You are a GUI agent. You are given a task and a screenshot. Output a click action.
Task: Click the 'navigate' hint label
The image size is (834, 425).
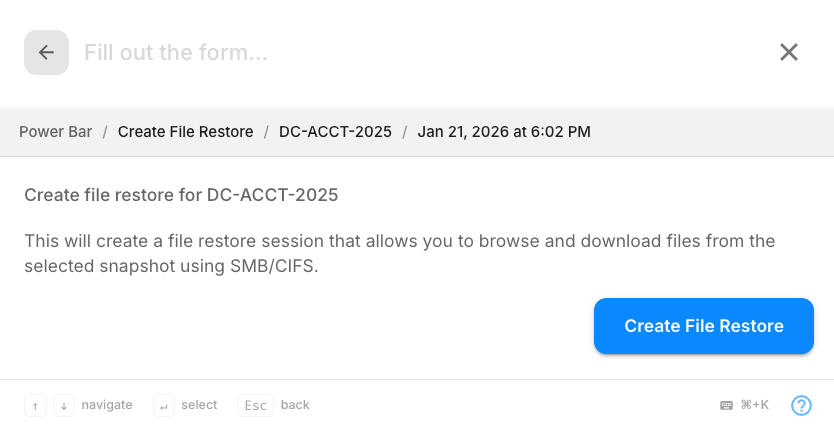[107, 405]
